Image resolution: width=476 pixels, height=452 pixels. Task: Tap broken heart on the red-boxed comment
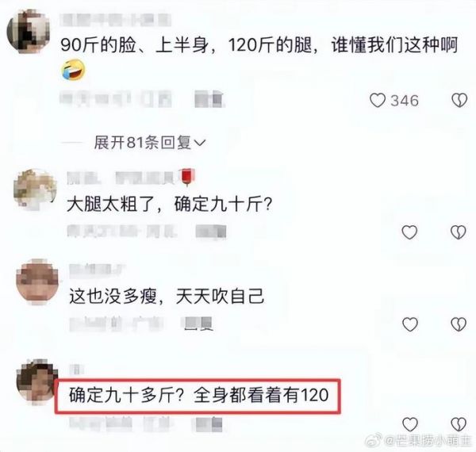(x=459, y=423)
